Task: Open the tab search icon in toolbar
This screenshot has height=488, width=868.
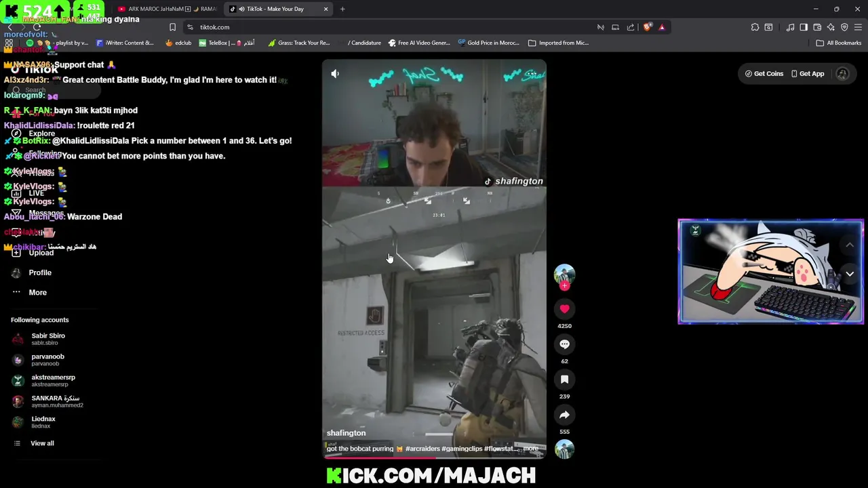Action: (768, 27)
